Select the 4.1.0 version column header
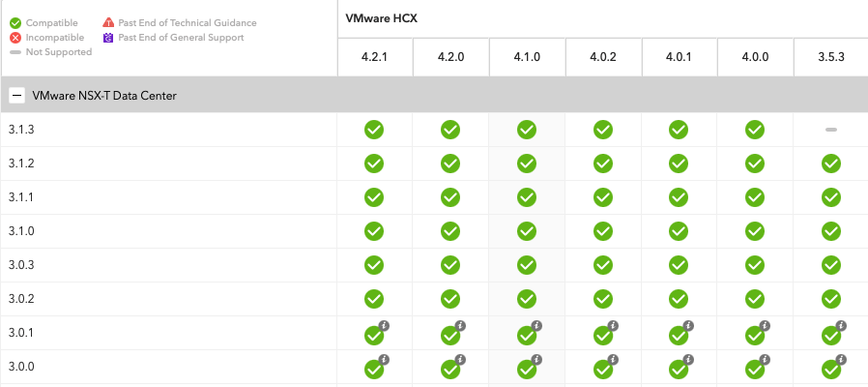868x387 pixels. point(527,58)
